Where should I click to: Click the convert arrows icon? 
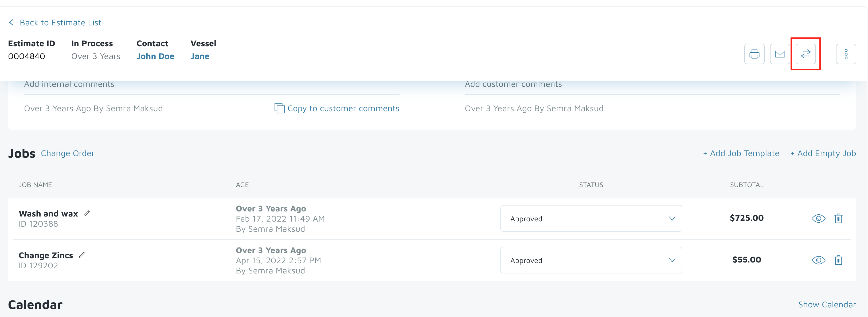(805, 54)
